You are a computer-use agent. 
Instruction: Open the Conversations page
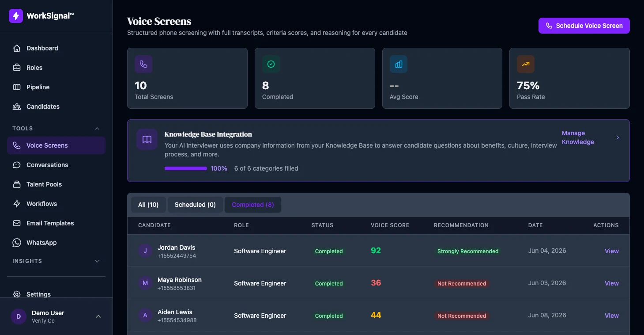click(x=56, y=165)
